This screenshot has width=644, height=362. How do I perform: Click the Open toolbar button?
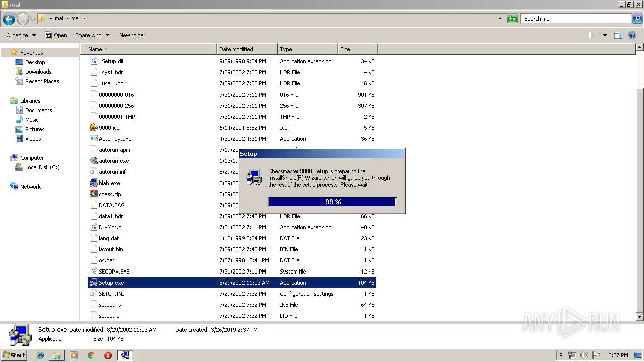(56, 35)
